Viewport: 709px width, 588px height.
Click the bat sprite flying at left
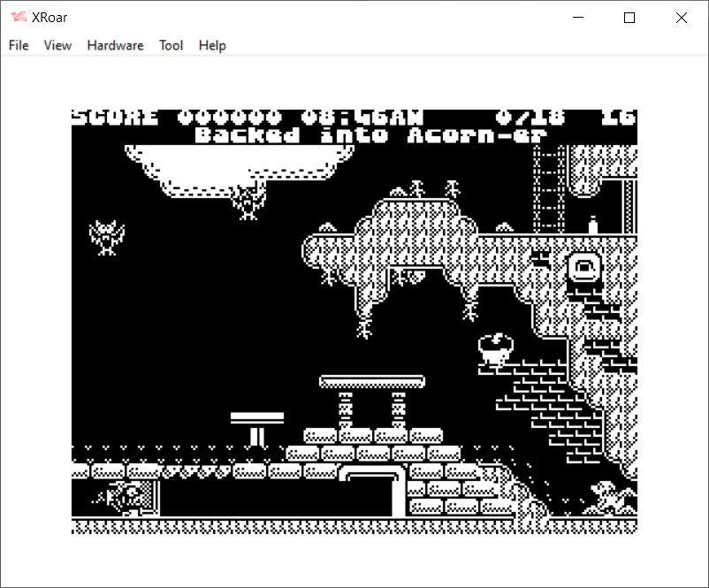click(106, 237)
